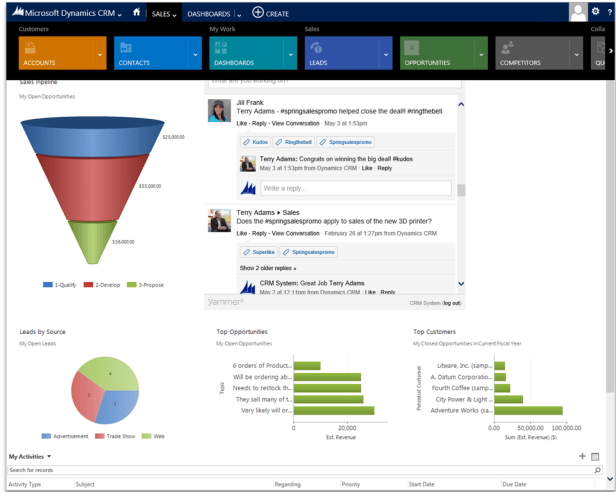Open the My Activities view dropdown
616x492 pixels.
tap(49, 456)
